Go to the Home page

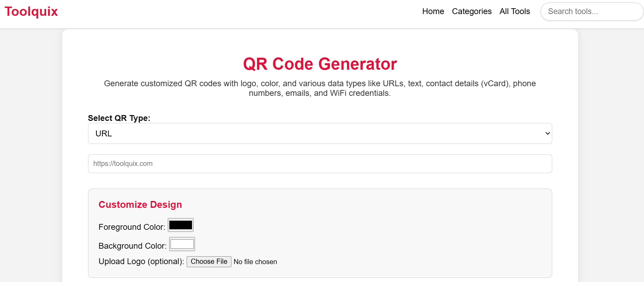(433, 11)
